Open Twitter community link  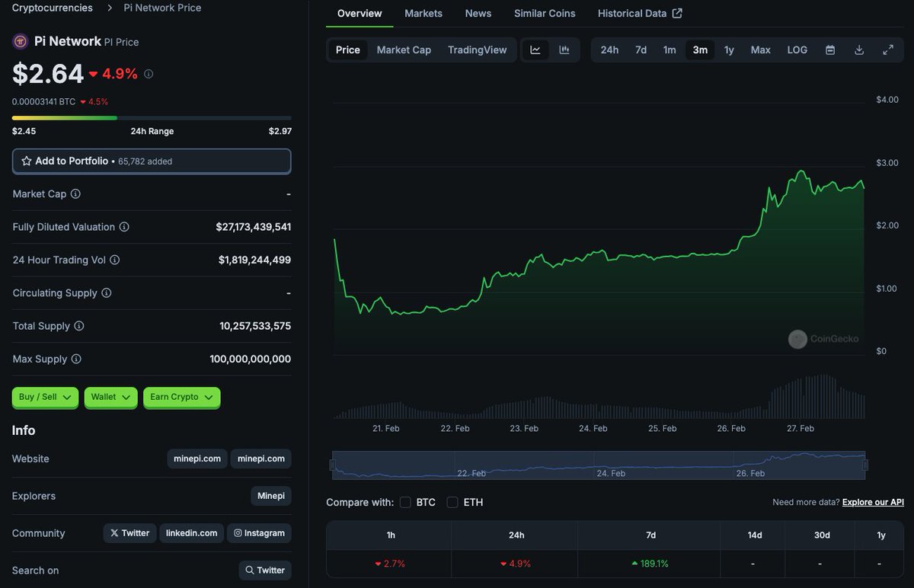point(130,533)
